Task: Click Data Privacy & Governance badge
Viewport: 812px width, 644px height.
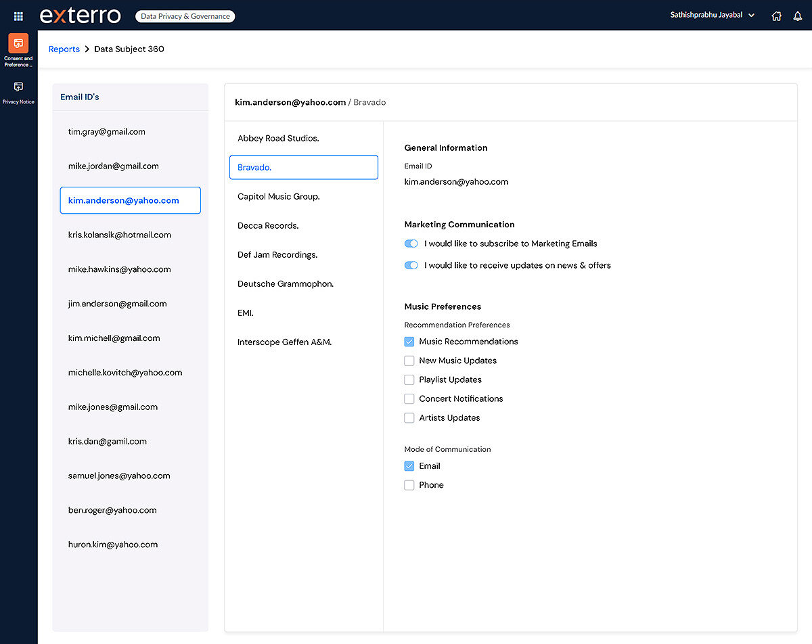Action: point(185,16)
